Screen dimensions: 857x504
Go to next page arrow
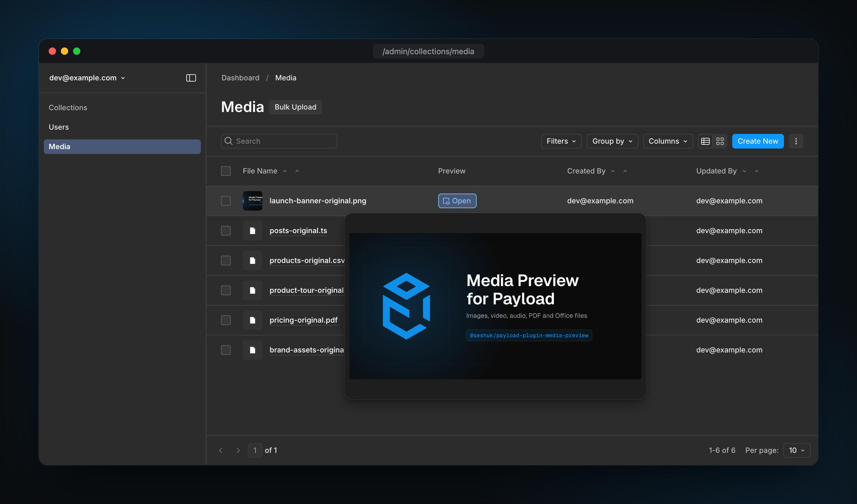pyautogui.click(x=238, y=451)
